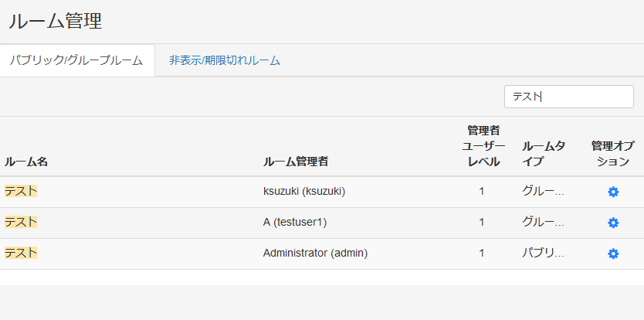The image size is (644, 320).
Task: Open management options for ksuzuki's room
Action: tap(613, 192)
